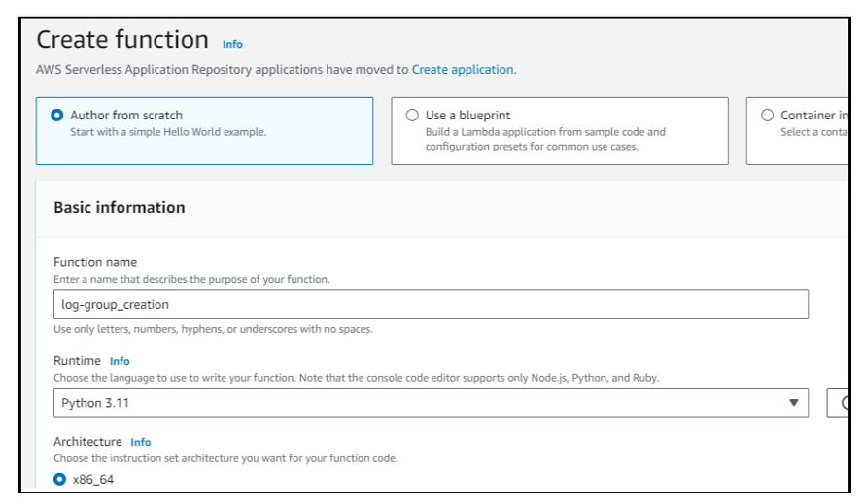The image size is (864, 504).
Task: Select the Container image radio option
Action: tap(768, 115)
